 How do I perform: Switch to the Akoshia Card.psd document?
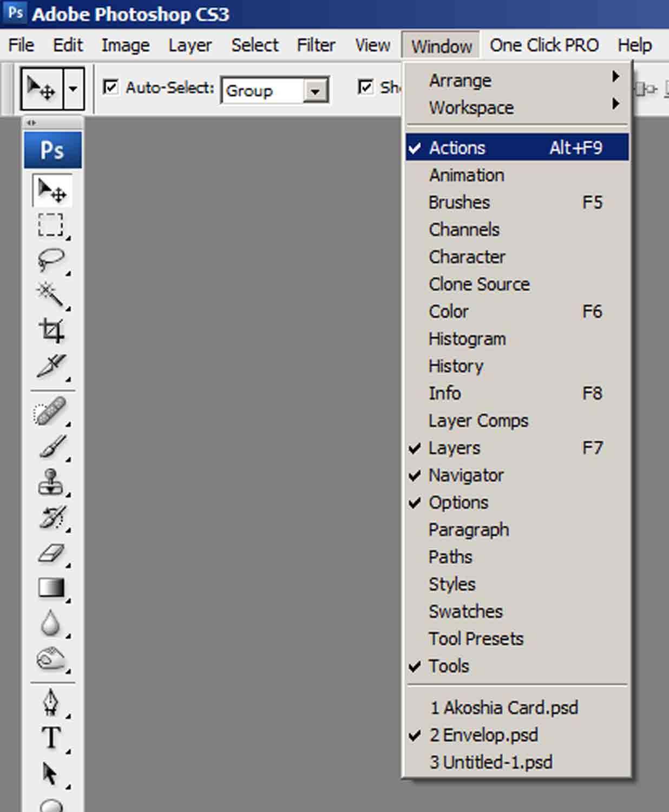(x=504, y=708)
